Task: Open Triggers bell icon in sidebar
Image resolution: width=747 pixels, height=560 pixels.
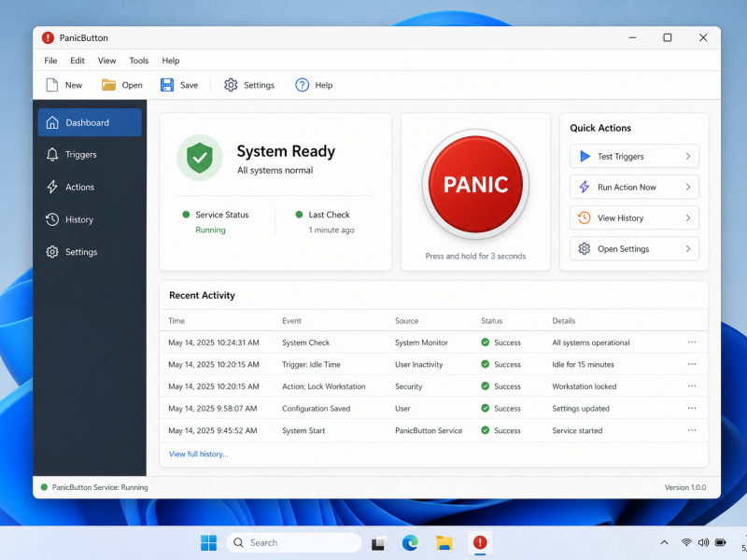Action: (52, 155)
